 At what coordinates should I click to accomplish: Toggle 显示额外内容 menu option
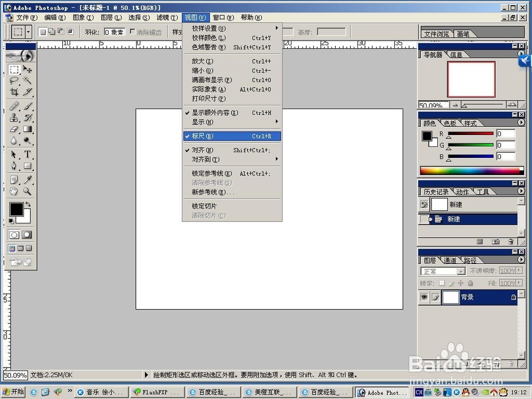[232, 113]
